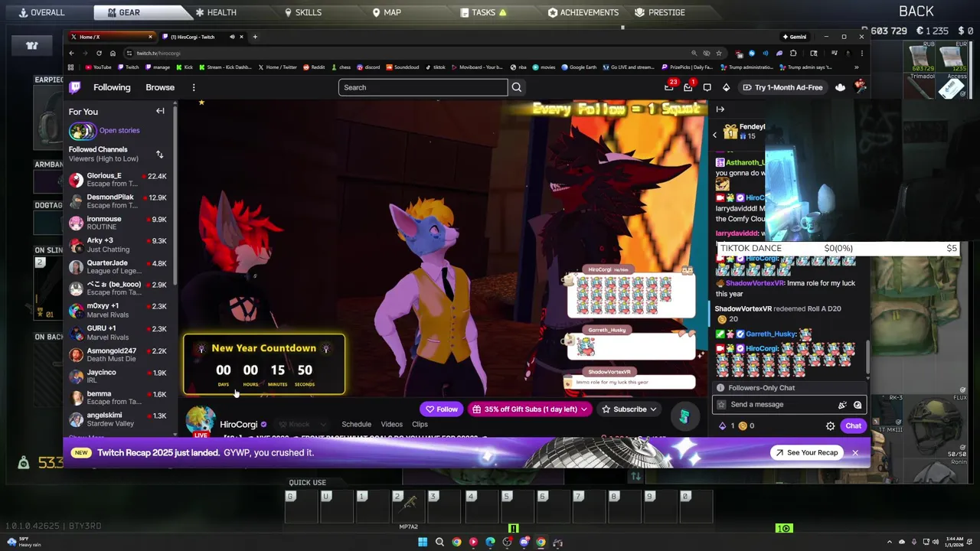Screen dimensions: 980x551
Task: Dismiss the Twitch Recap banner
Action: click(855, 452)
